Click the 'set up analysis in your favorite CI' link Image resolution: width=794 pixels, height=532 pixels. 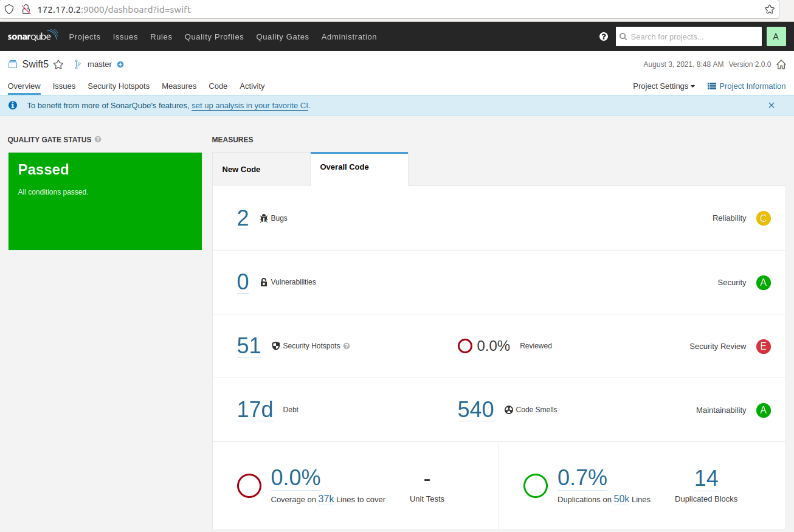(x=249, y=106)
